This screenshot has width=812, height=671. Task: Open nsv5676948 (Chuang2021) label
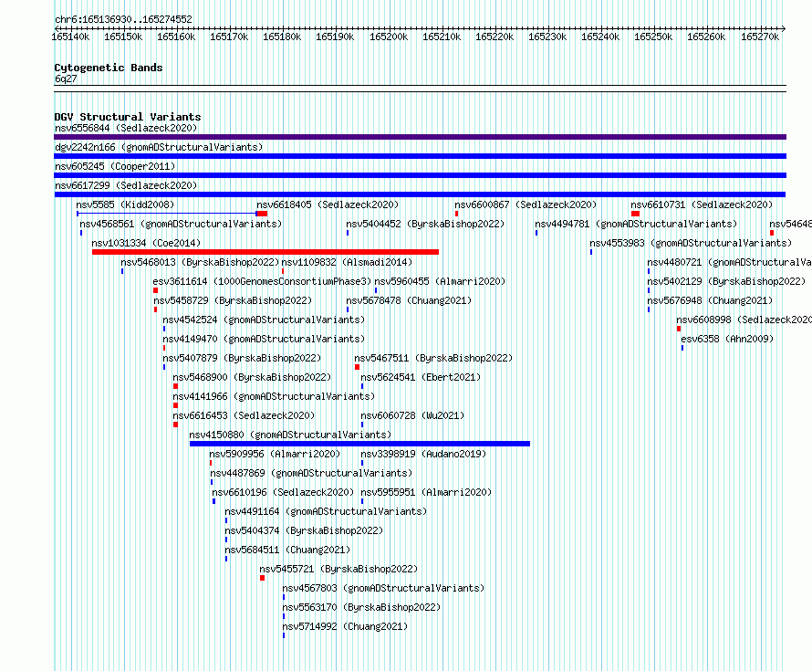click(x=710, y=300)
